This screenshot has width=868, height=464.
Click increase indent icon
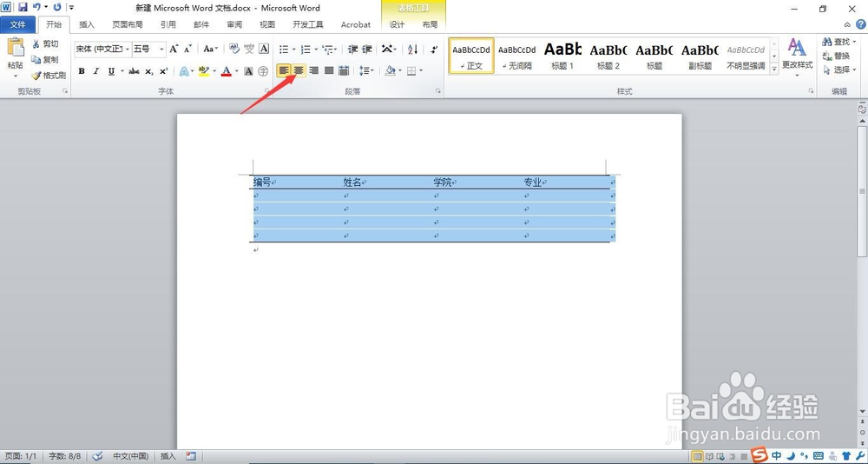click(367, 50)
